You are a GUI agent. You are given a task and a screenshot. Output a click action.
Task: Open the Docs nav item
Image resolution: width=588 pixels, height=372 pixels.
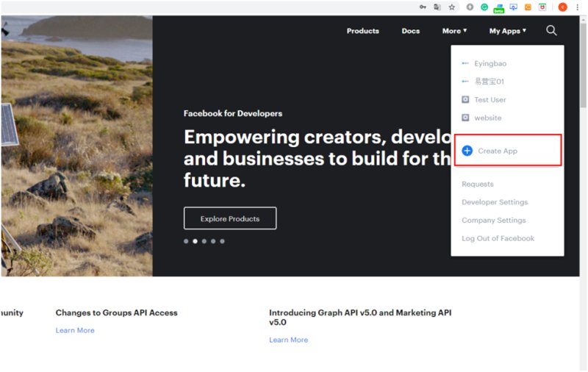[411, 31]
